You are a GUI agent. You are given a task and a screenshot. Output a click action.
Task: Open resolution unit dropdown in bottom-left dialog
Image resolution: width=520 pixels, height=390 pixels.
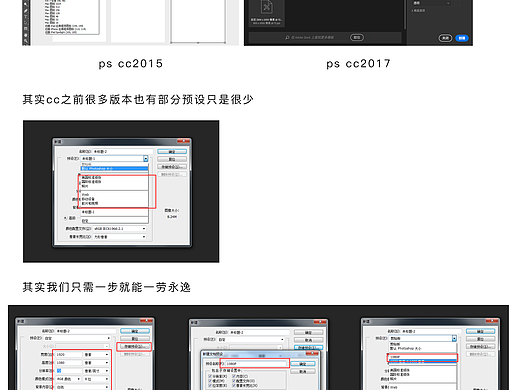click(x=97, y=371)
